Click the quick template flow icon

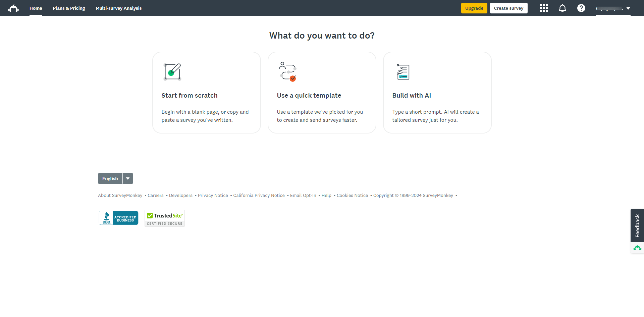[x=288, y=72]
